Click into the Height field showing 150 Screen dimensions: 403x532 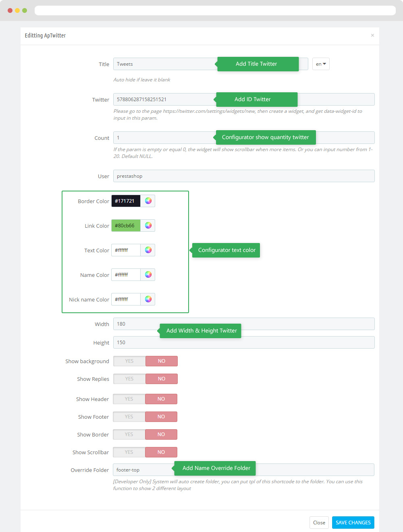(243, 343)
